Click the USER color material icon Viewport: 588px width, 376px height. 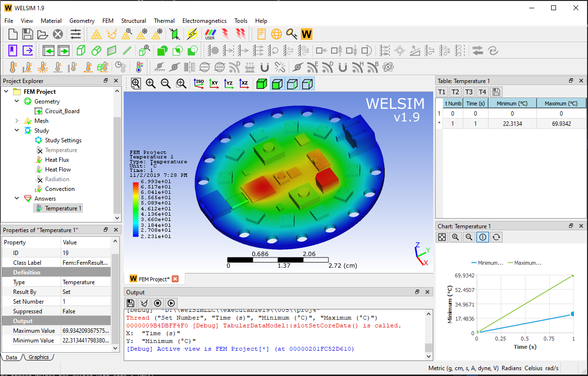pyautogui.click(x=210, y=34)
